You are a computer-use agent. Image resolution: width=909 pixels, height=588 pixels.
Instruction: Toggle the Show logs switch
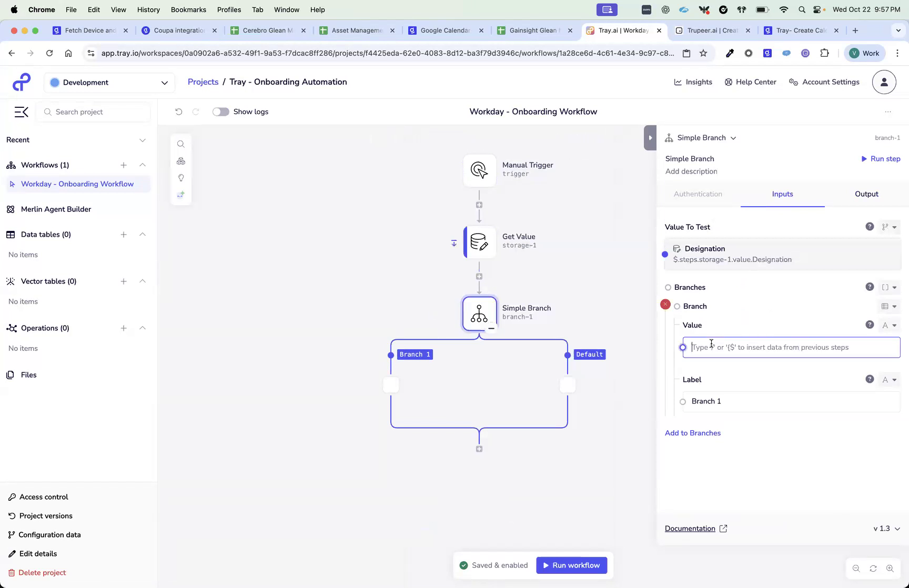pos(220,111)
